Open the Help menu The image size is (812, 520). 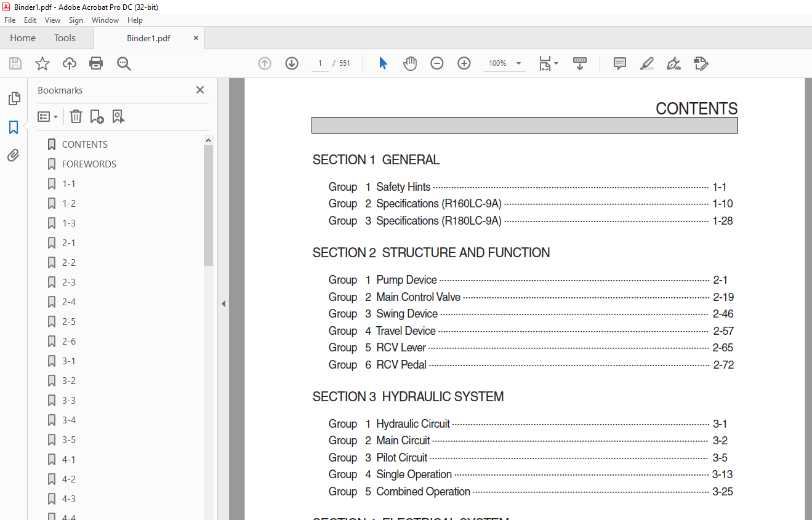(x=135, y=20)
